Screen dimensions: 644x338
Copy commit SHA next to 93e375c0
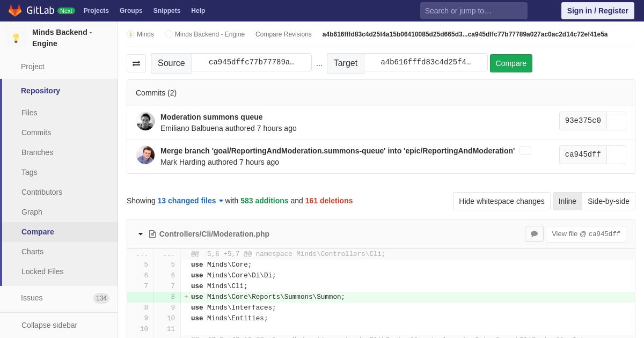pos(616,121)
